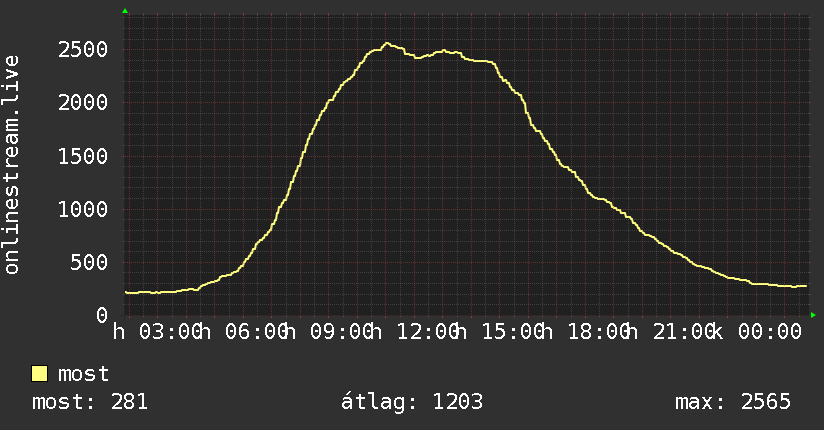Select the 'átlag: 1203' average value
Image resolution: width=824 pixels, height=430 pixels.
(411, 402)
